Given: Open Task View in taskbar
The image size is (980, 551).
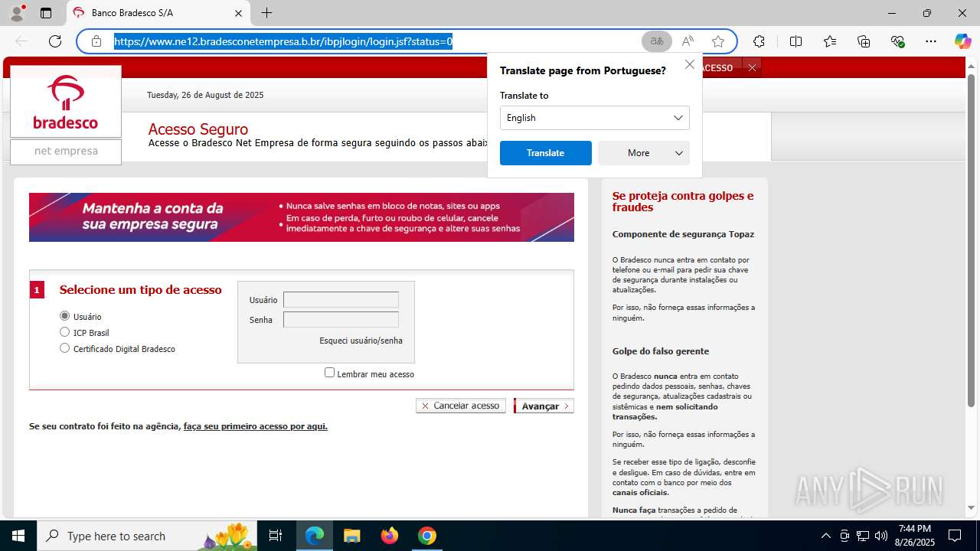Looking at the screenshot, I should coord(276,536).
